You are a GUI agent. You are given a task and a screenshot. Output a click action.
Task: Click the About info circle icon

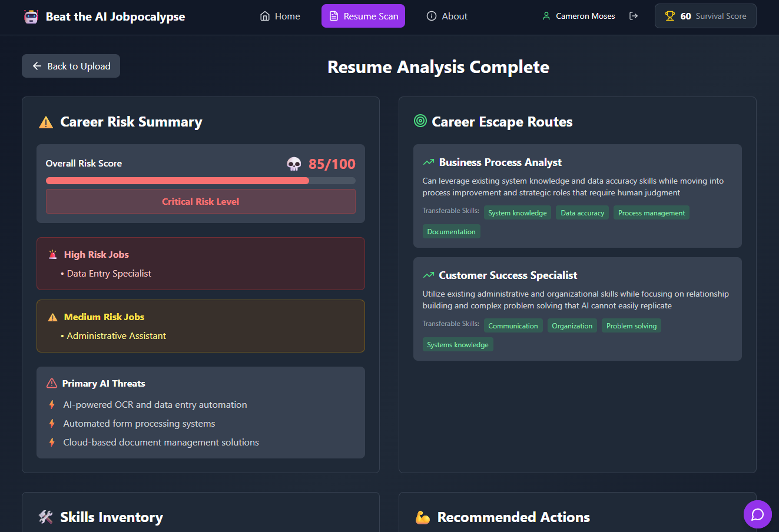[x=431, y=16]
